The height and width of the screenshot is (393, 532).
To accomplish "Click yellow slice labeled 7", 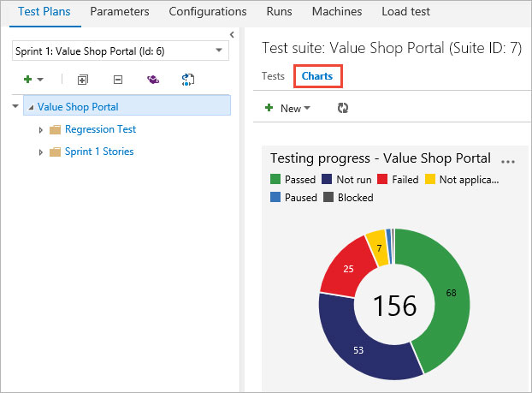I will pyautogui.click(x=379, y=248).
